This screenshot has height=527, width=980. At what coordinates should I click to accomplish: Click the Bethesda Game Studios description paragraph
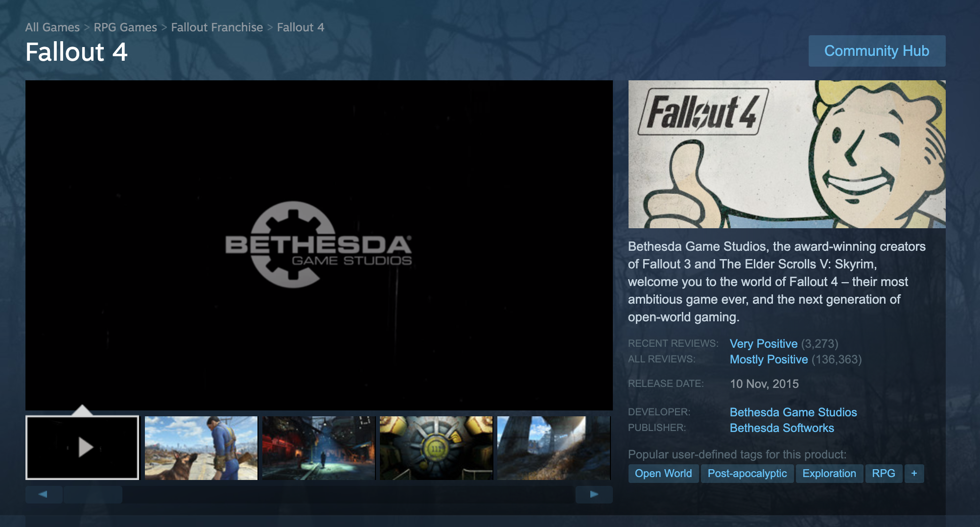(777, 282)
